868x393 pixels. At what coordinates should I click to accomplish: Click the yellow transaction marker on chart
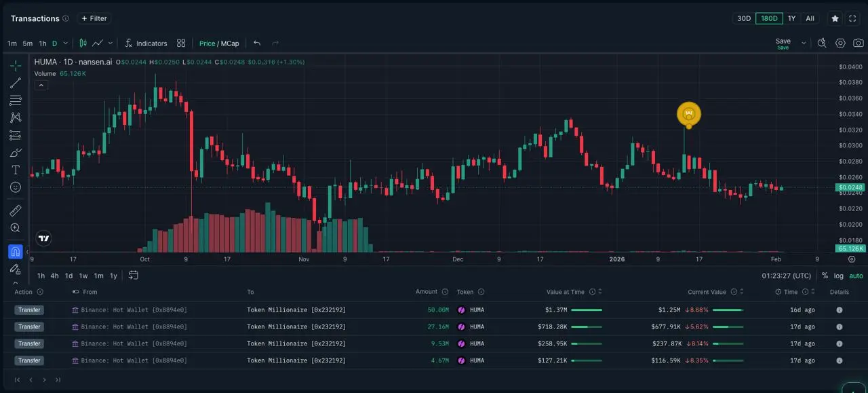tap(689, 114)
